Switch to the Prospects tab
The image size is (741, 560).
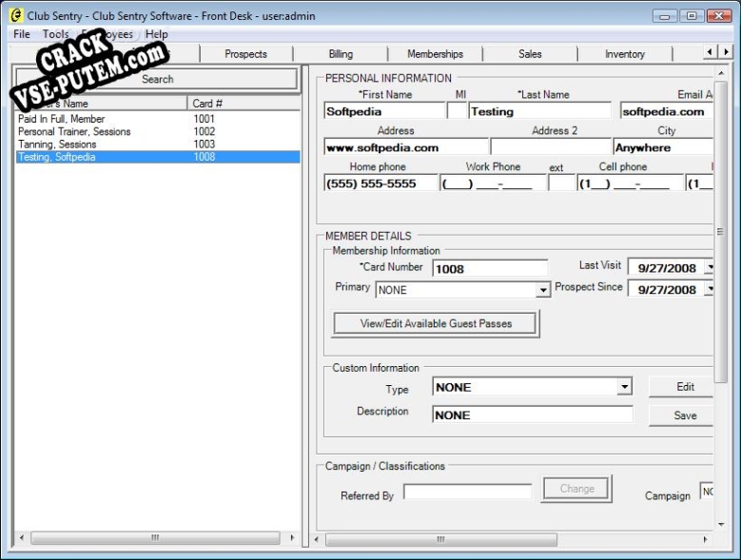pos(245,54)
